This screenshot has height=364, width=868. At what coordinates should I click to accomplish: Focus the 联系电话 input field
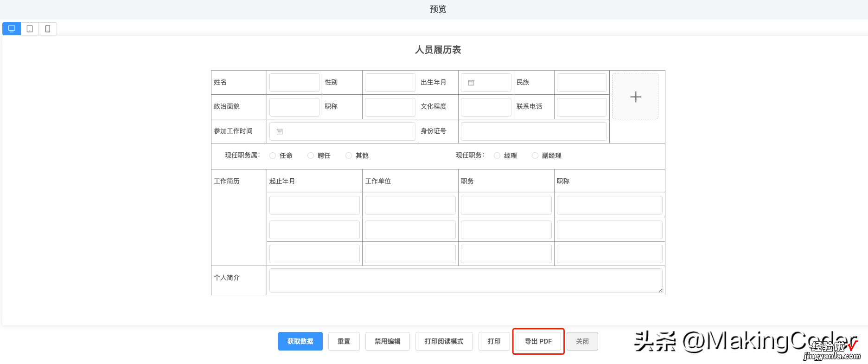point(582,107)
